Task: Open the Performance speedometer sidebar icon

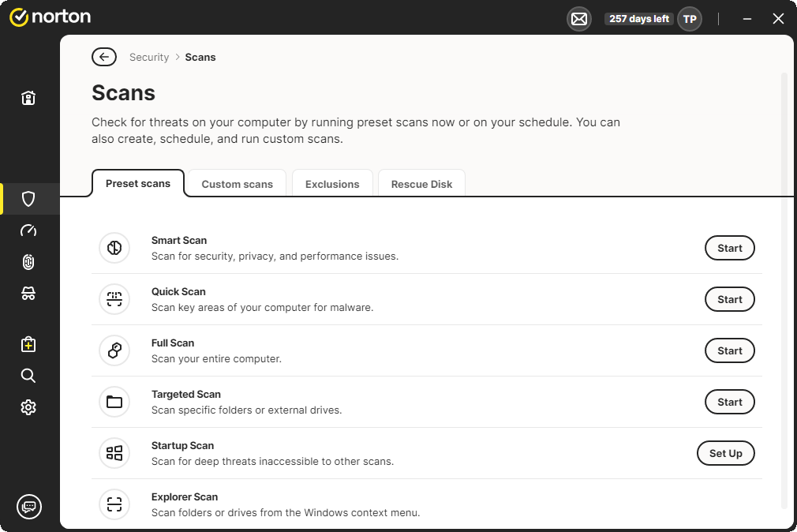Action: (28, 230)
